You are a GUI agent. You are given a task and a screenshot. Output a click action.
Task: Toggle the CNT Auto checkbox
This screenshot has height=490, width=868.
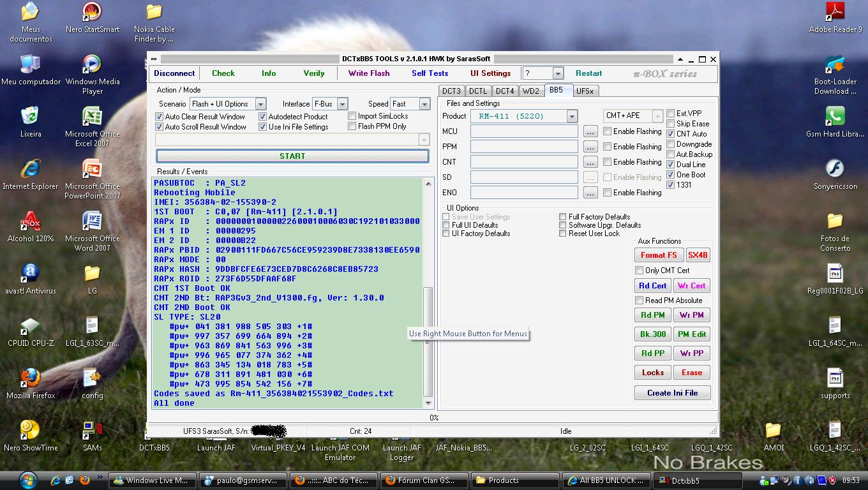pyautogui.click(x=671, y=134)
